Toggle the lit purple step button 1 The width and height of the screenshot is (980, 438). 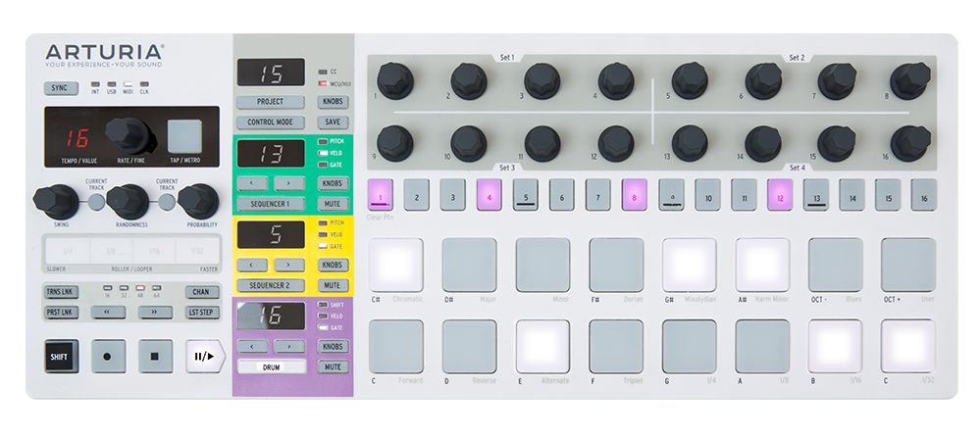tap(381, 195)
